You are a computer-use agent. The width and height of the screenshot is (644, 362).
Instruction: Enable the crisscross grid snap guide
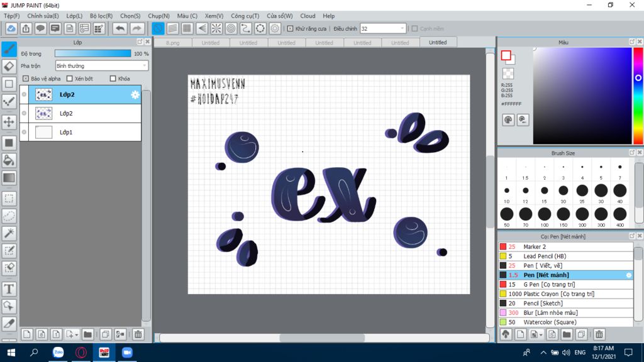click(187, 28)
